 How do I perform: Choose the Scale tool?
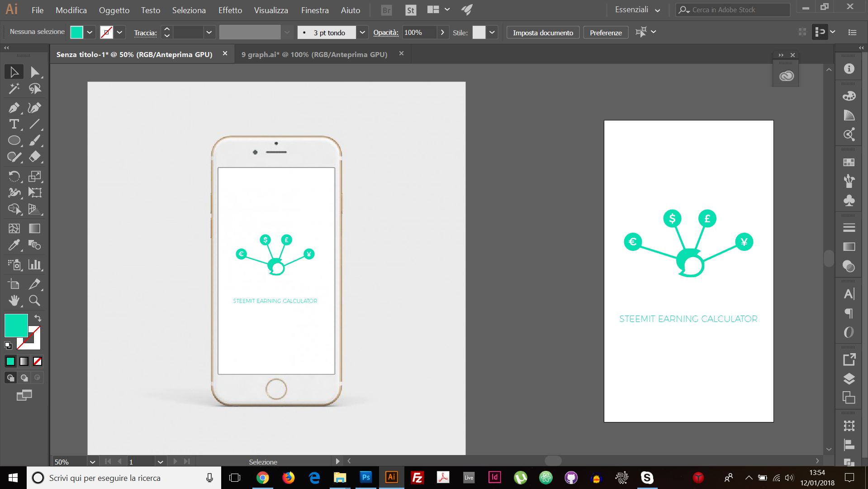pyautogui.click(x=35, y=176)
